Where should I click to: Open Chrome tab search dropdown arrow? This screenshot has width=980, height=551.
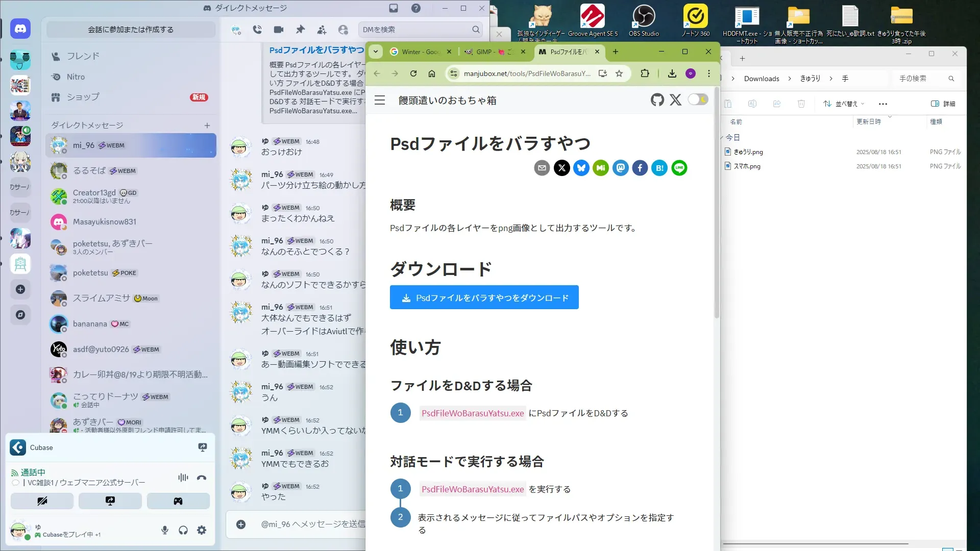pos(376,52)
